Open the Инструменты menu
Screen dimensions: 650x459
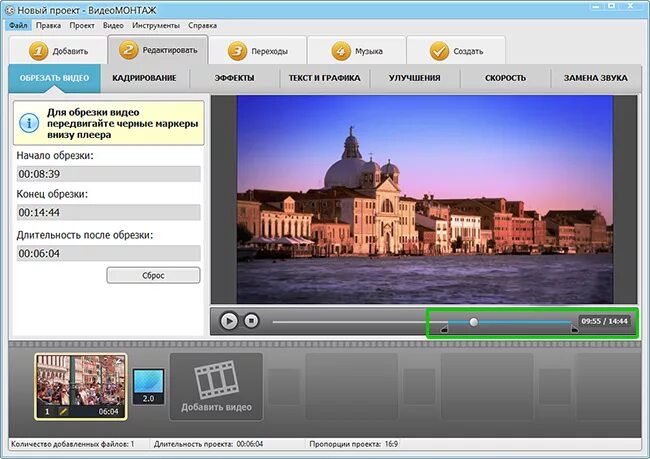point(155,25)
